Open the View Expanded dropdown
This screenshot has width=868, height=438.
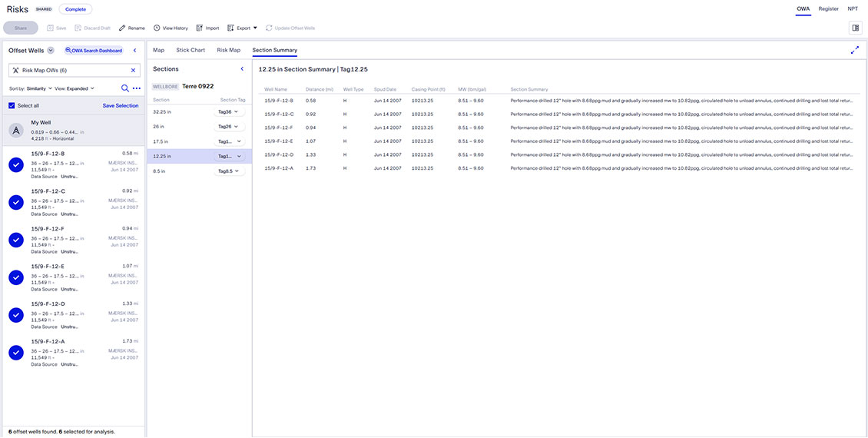(x=75, y=88)
